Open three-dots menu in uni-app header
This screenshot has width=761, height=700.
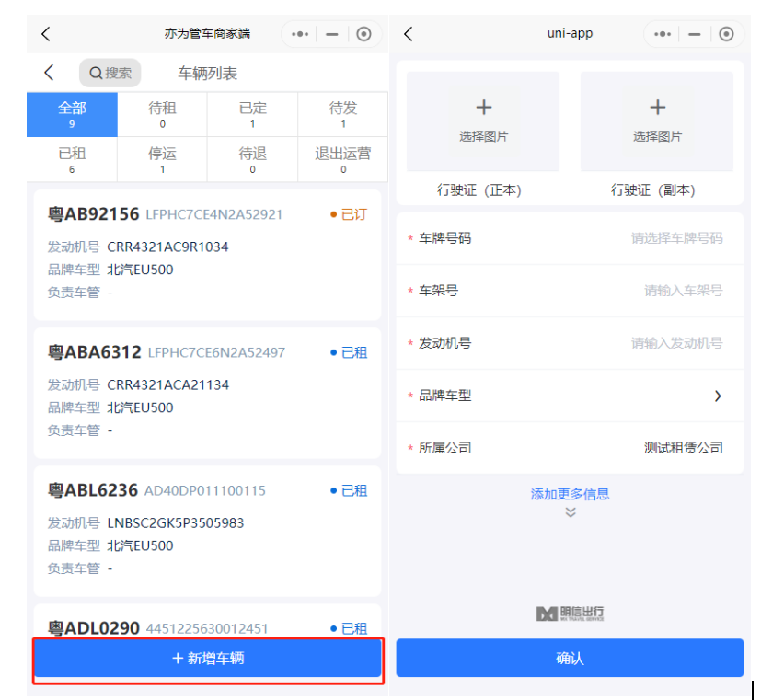tap(663, 34)
